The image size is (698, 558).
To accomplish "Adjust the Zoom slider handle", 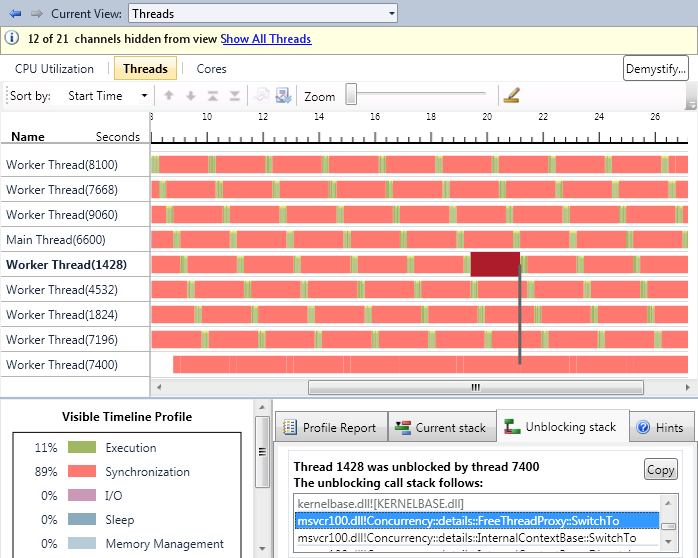I will click(x=351, y=94).
